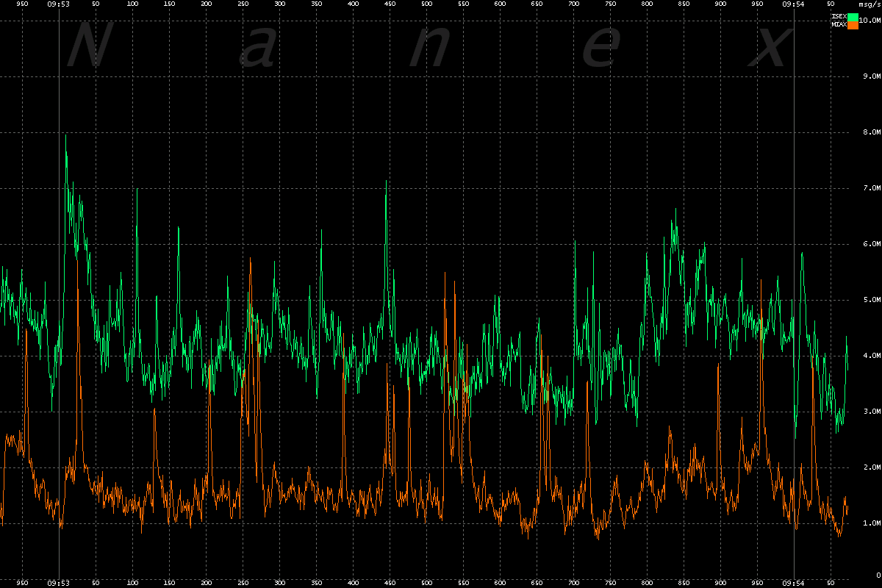This screenshot has height=588, width=882.
Task: Select the 09:54 marker on the bottom time axis
Action: pyautogui.click(x=794, y=583)
